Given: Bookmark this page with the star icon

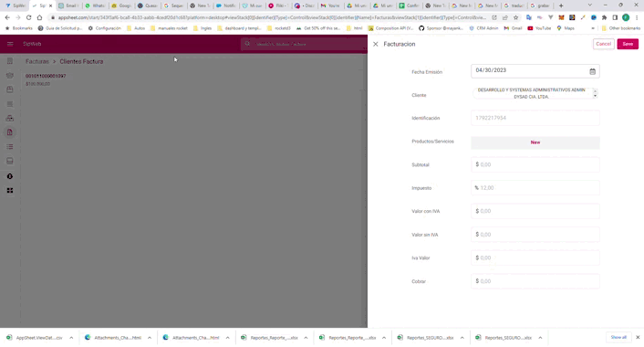Looking at the screenshot, I should pyautogui.click(x=516, y=17).
